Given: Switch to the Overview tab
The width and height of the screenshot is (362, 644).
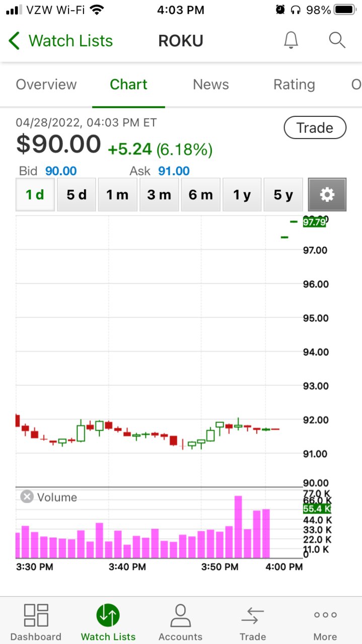Looking at the screenshot, I should tap(46, 85).
